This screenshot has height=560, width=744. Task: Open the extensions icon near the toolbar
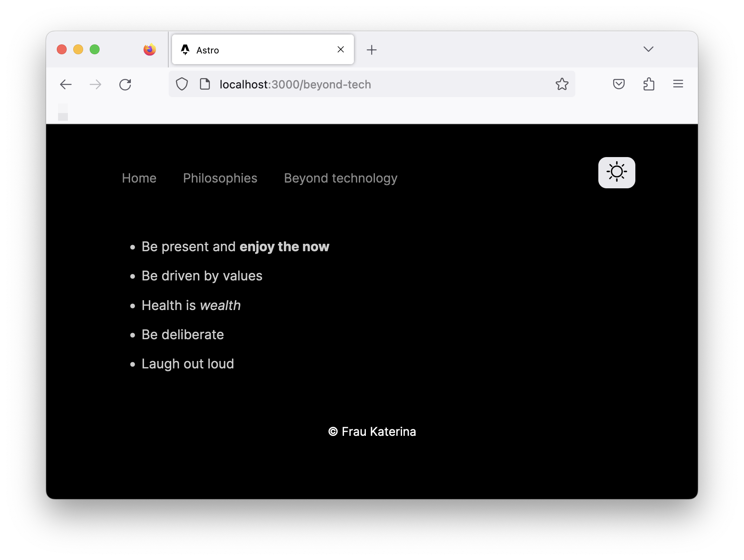pyautogui.click(x=649, y=84)
